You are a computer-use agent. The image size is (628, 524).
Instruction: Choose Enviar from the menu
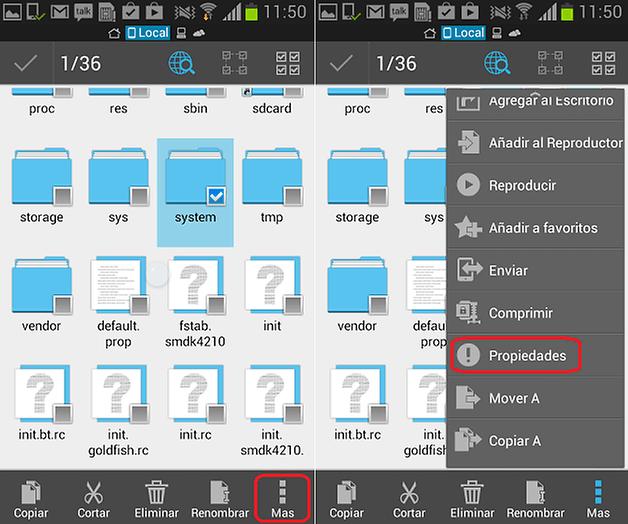coord(535,270)
